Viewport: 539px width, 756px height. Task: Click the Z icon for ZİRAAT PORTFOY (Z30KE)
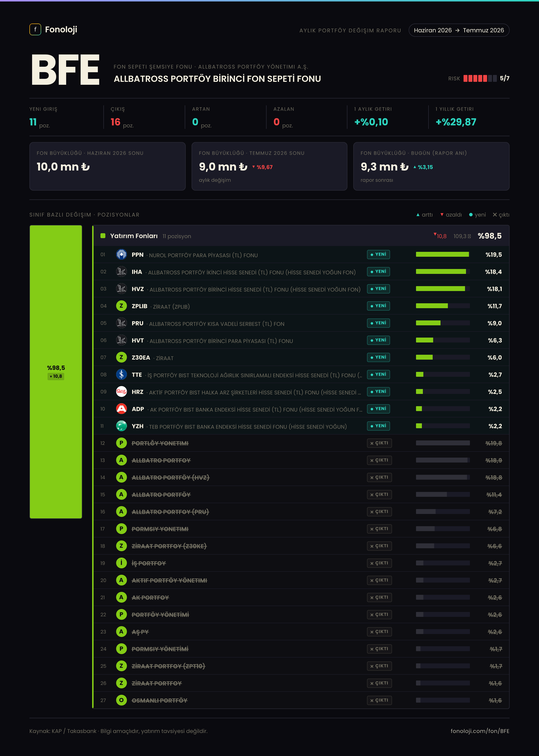coord(122,546)
